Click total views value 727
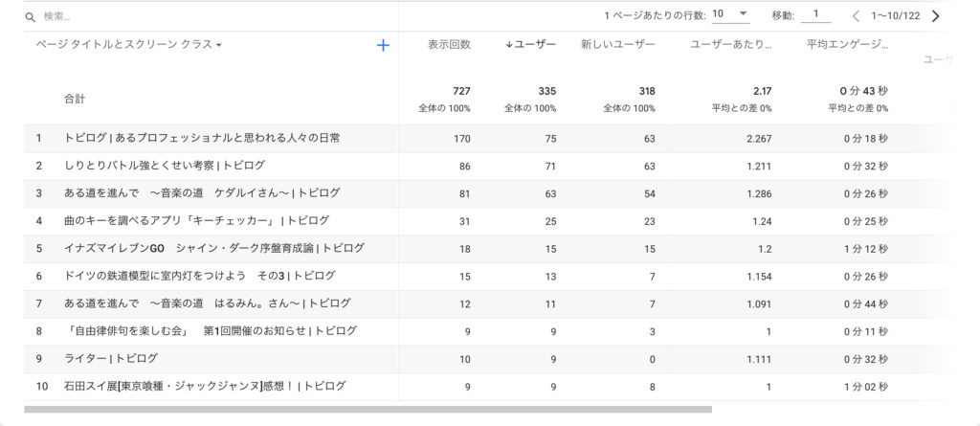Image resolution: width=980 pixels, height=426 pixels. (462, 91)
